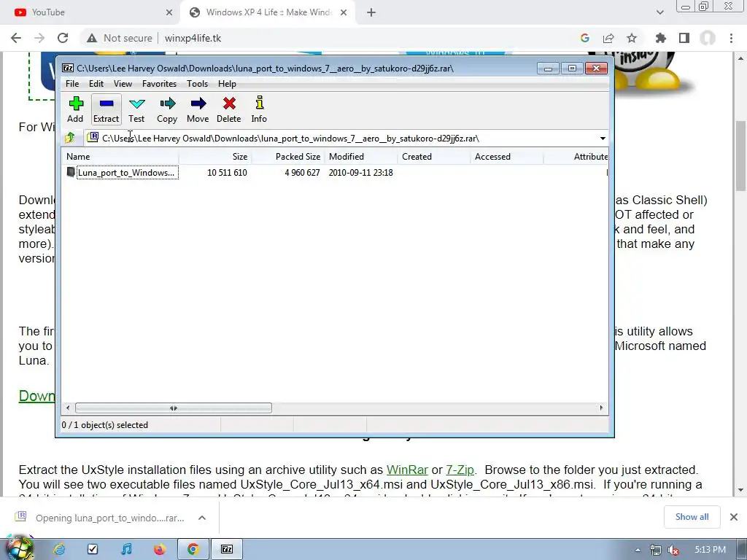Image resolution: width=747 pixels, height=560 pixels.
Task: Expand the 7-Zip path history dropdown
Action: click(x=603, y=139)
